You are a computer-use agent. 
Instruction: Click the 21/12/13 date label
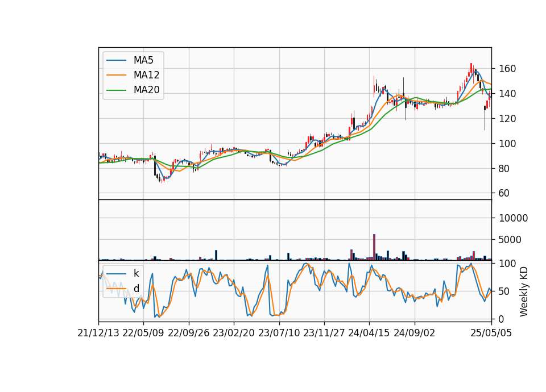[98, 333]
